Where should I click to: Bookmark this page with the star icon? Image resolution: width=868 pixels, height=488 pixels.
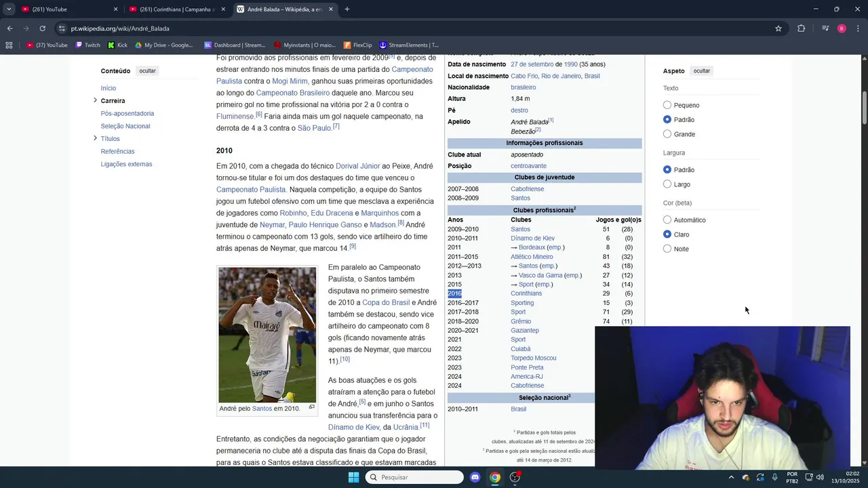coord(778,28)
